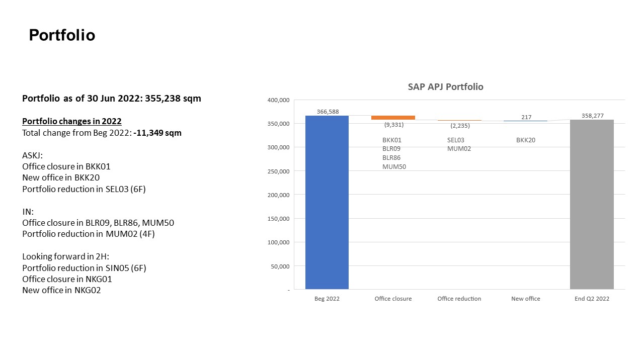This screenshot has width=644, height=362.
Task: Click the "200,000" y-axis value
Action: coord(278,195)
